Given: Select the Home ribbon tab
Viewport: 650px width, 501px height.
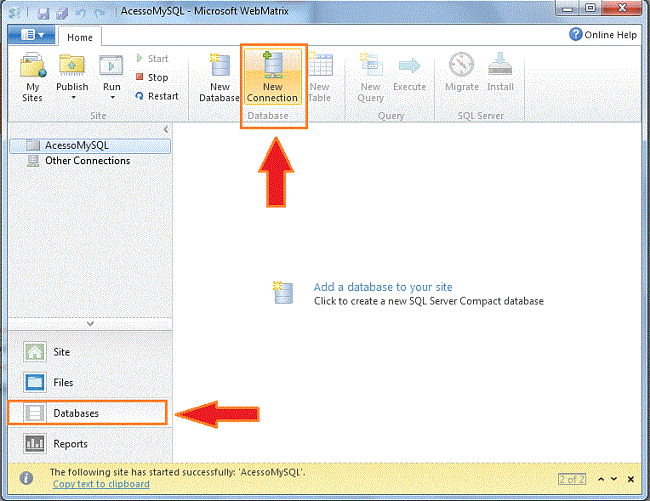Looking at the screenshot, I should pos(80,37).
